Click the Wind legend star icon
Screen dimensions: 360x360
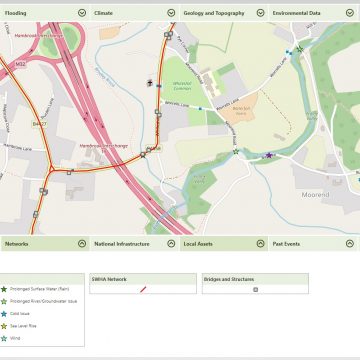click(x=4, y=338)
